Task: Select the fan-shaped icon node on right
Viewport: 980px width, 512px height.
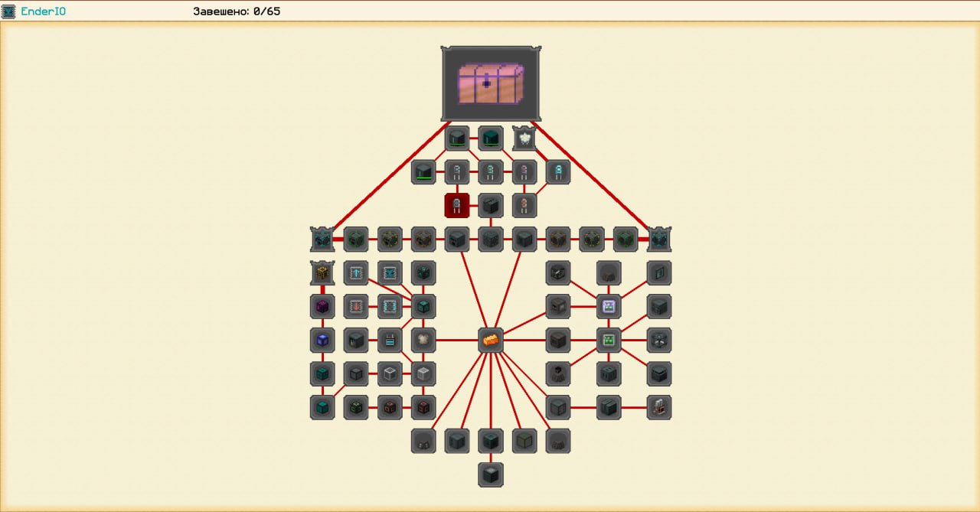Action: click(x=659, y=340)
